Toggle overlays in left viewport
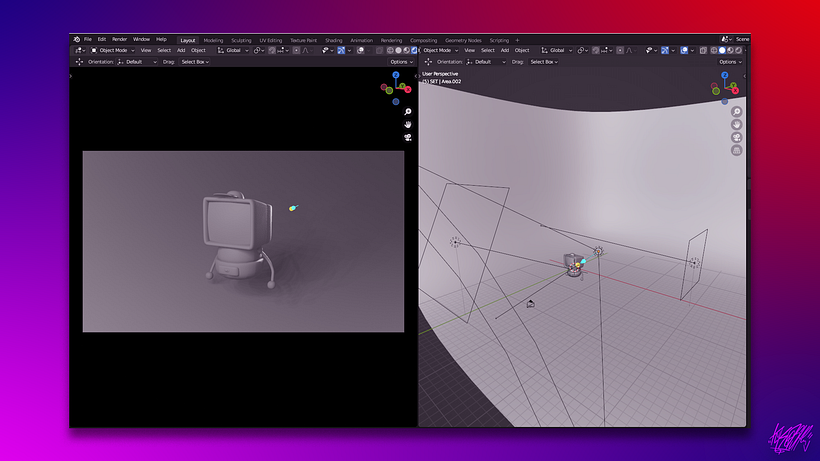Viewport: 820px width, 461px height. pyautogui.click(x=360, y=50)
